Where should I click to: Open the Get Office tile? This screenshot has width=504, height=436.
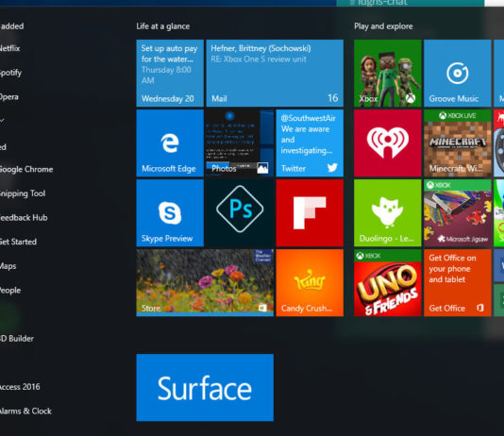pyautogui.click(x=458, y=283)
